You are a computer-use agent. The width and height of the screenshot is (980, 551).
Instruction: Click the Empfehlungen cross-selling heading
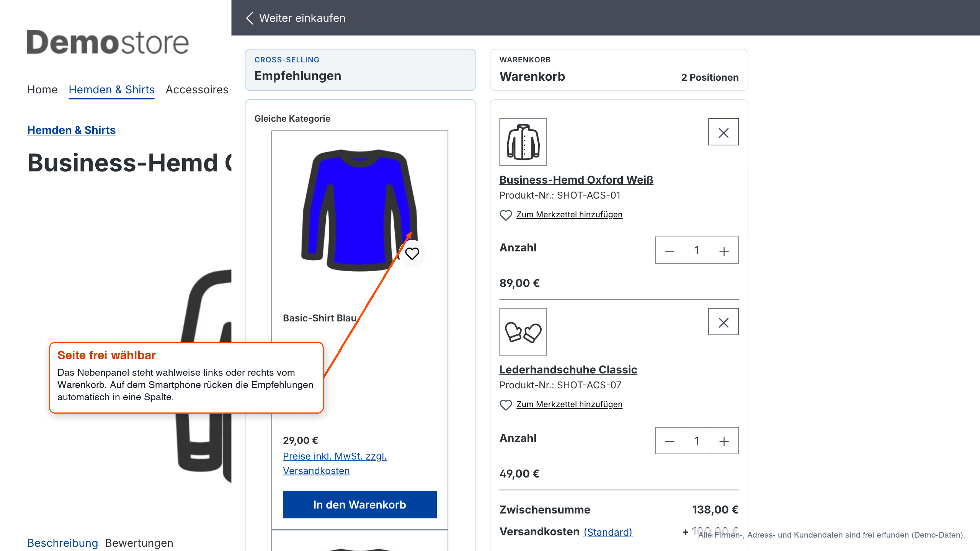pyautogui.click(x=297, y=76)
